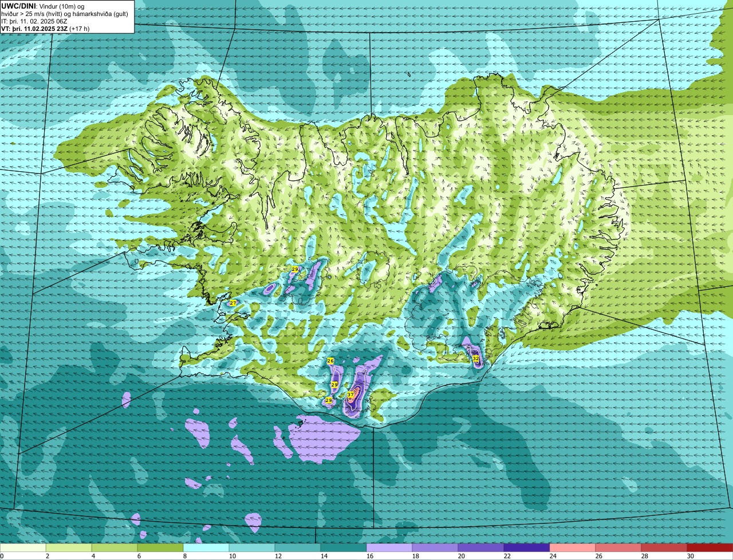This screenshot has width=733, height=560.
Task: Select the northernmost yellow gust label 29
Action: 295,269
